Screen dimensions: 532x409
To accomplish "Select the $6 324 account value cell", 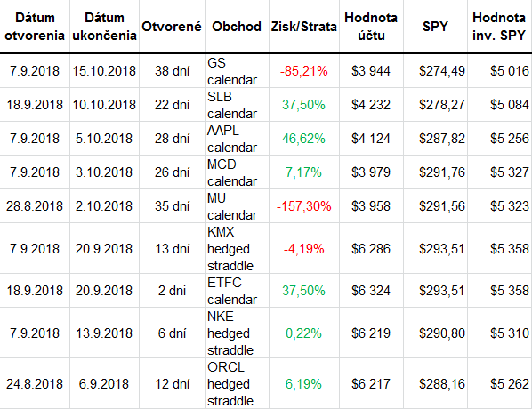I will click(x=371, y=291).
